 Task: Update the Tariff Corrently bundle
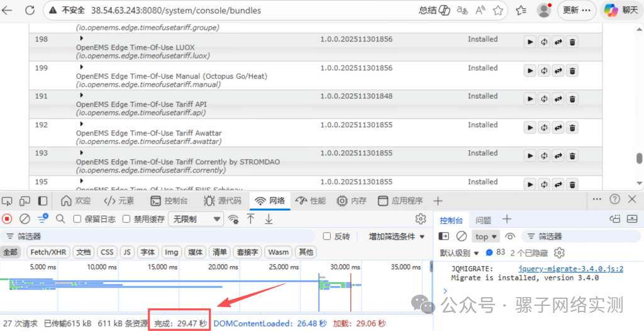(558, 156)
